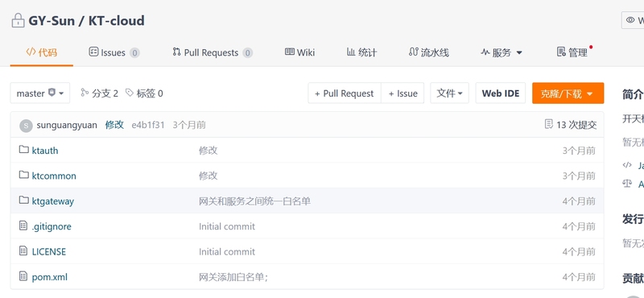Screen dimensions: 644x298
Task: Click the LICENSE file icon
Action: point(23,250)
